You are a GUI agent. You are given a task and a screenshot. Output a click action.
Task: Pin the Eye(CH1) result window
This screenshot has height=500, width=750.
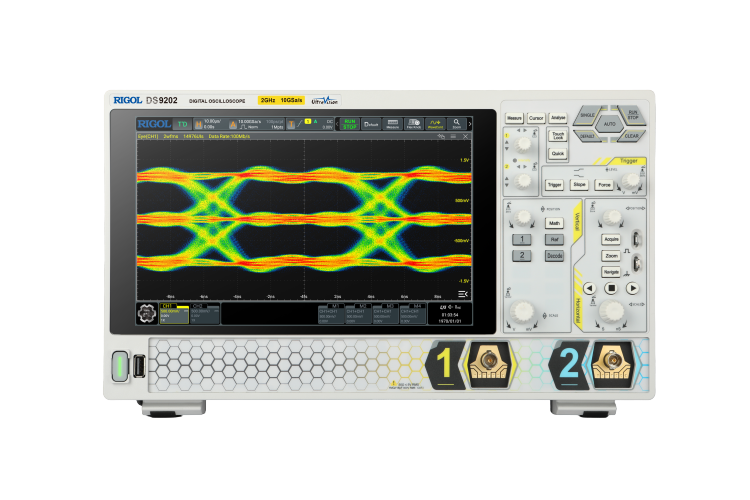[441, 136]
